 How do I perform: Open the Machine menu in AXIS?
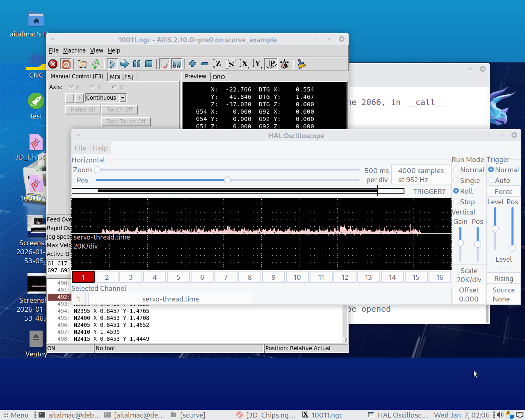(x=74, y=50)
